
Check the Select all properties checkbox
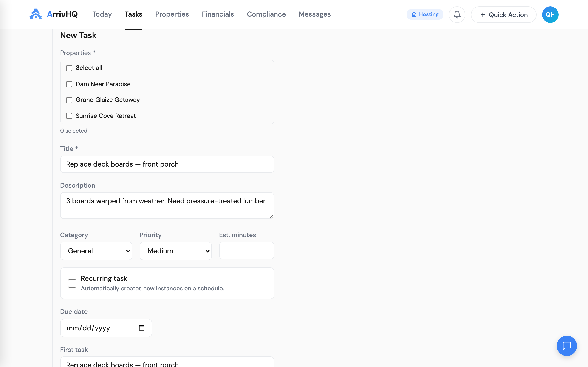click(x=69, y=68)
